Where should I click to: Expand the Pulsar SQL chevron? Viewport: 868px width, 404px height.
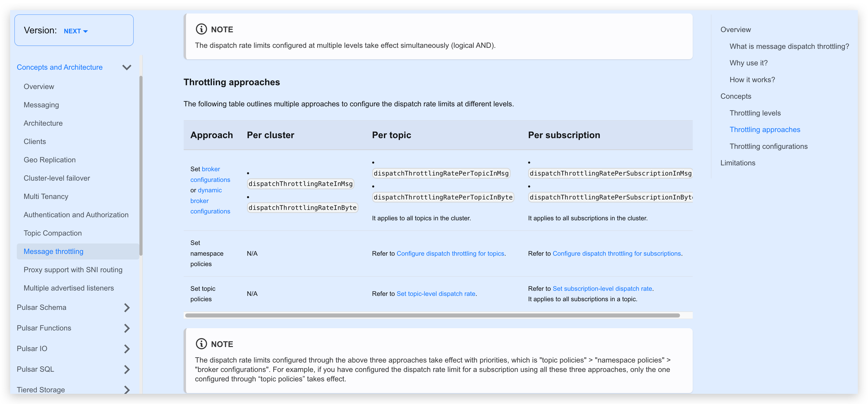click(x=127, y=369)
